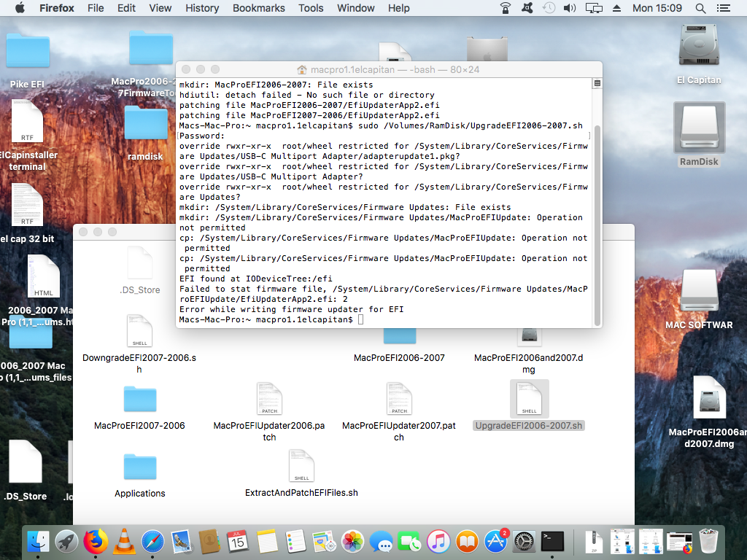Open Maps icon in dock
Image resolution: width=747 pixels, height=560 pixels.
pos(324,542)
